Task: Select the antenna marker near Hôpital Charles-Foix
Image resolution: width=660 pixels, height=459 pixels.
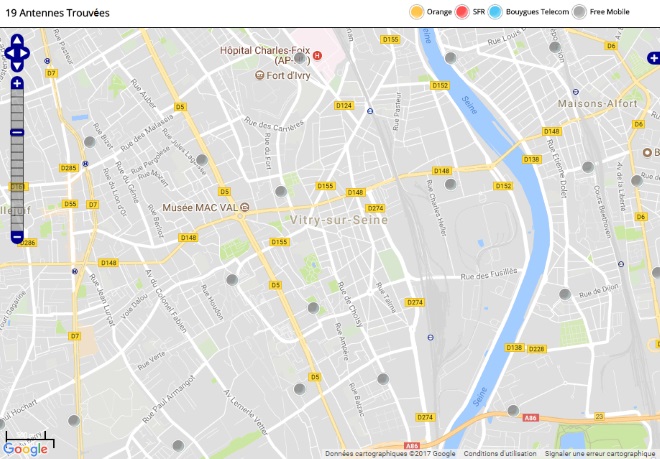Action: pos(300,58)
